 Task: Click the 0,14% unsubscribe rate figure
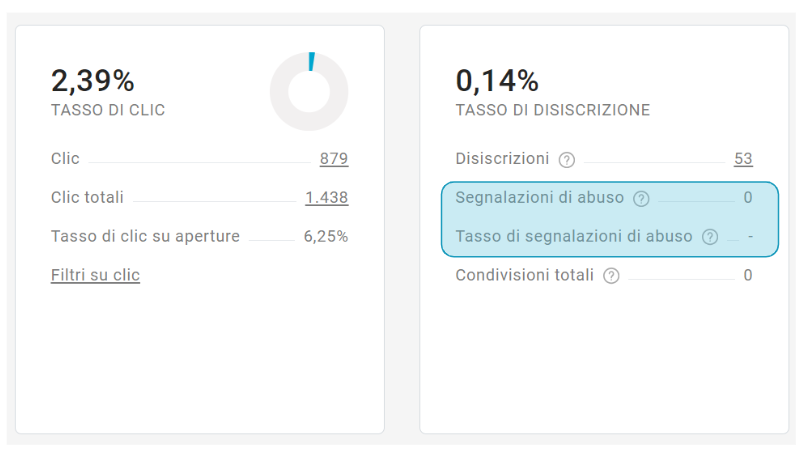pos(497,80)
